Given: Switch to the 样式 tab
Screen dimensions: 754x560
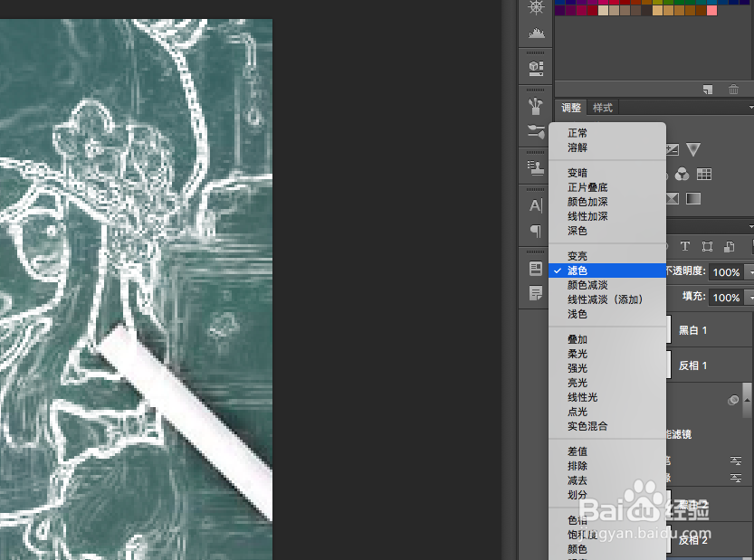Looking at the screenshot, I should pos(603,108).
